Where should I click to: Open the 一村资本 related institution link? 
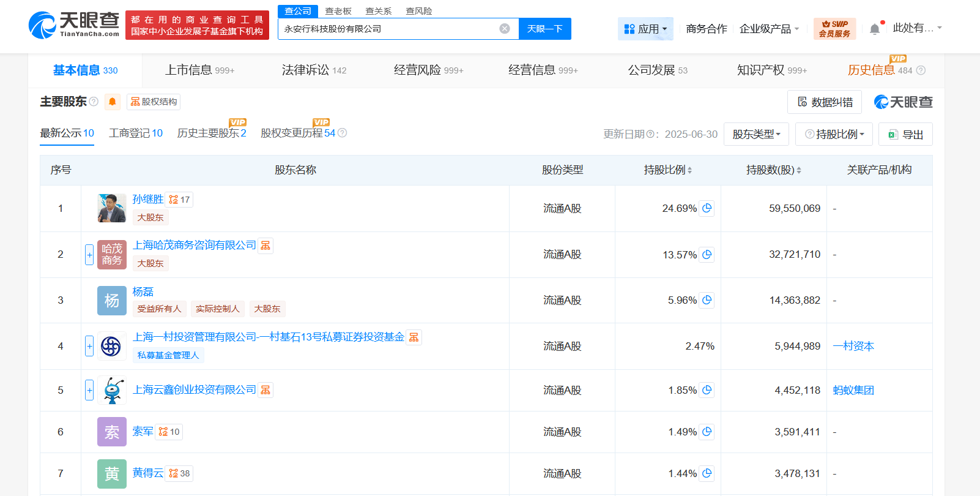(853, 347)
